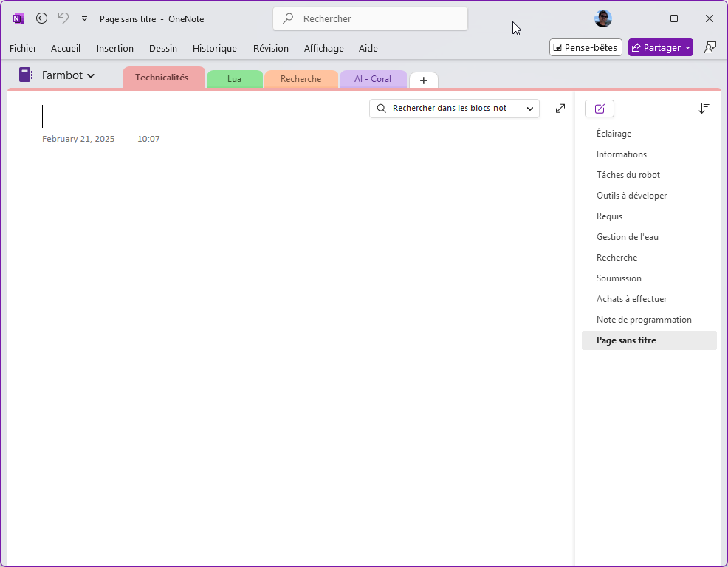The image size is (728, 567).
Task: Toggle full page view with expand arrows
Action: click(x=560, y=109)
